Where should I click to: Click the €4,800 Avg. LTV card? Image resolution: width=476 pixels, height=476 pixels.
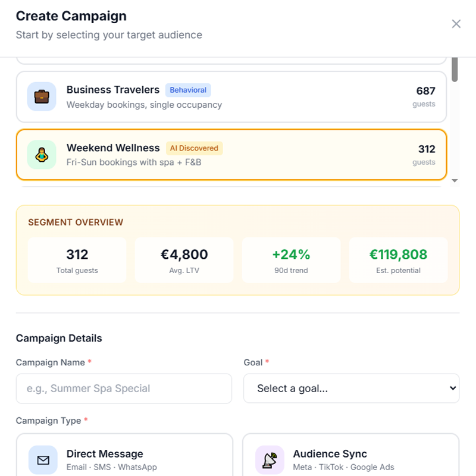(184, 260)
